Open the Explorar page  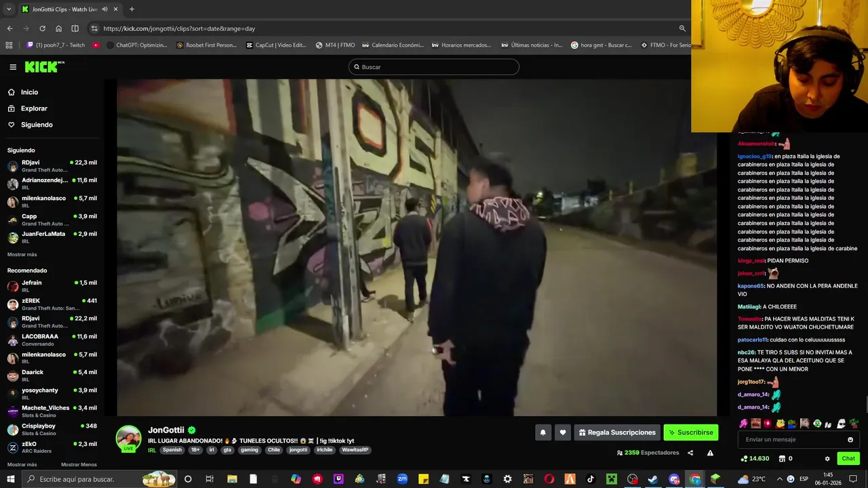[34, 108]
